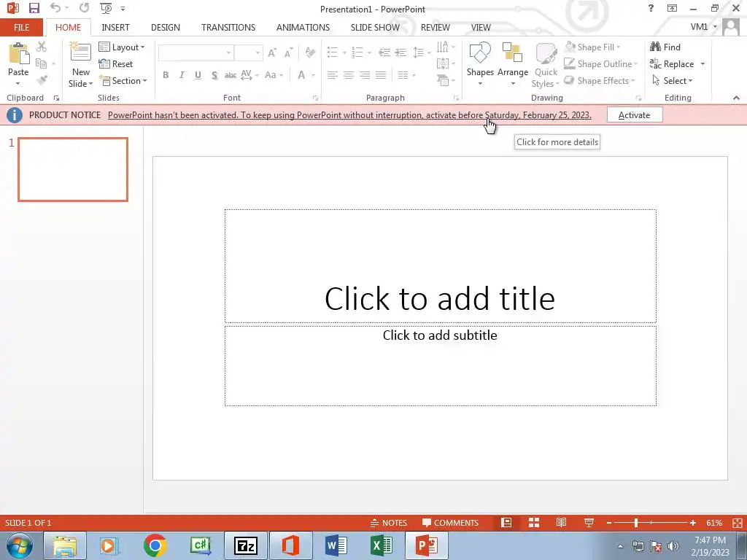This screenshot has height=560, width=747.
Task: Toggle Align Left paragraph
Action: (x=332, y=75)
